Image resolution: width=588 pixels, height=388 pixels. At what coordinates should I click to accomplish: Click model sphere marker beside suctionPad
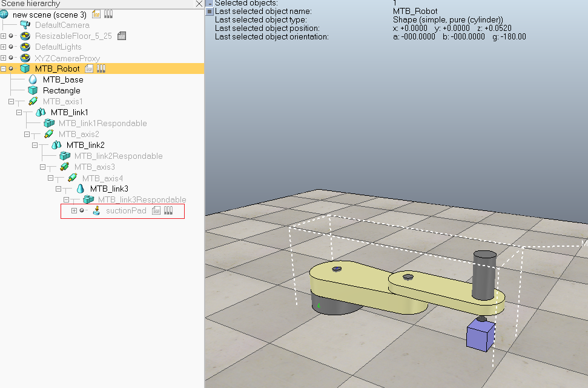point(82,210)
